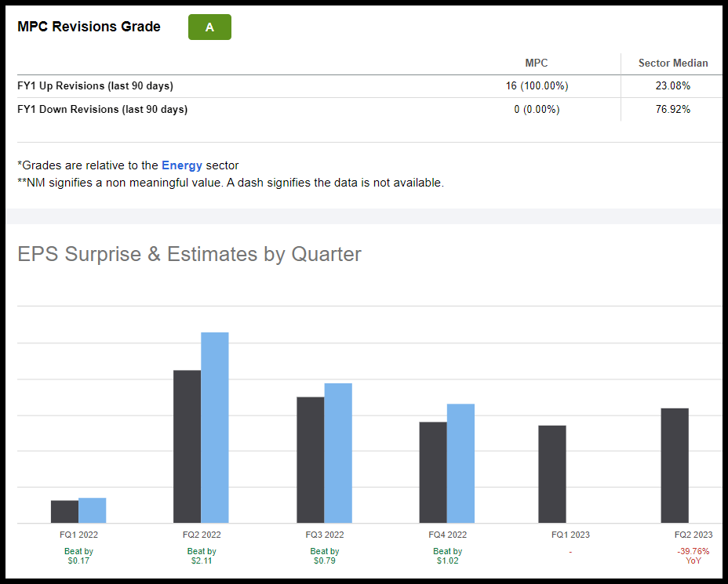Viewport: 728px width, 584px height.
Task: Click the 23.08% sector median value
Action: pyautogui.click(x=673, y=85)
